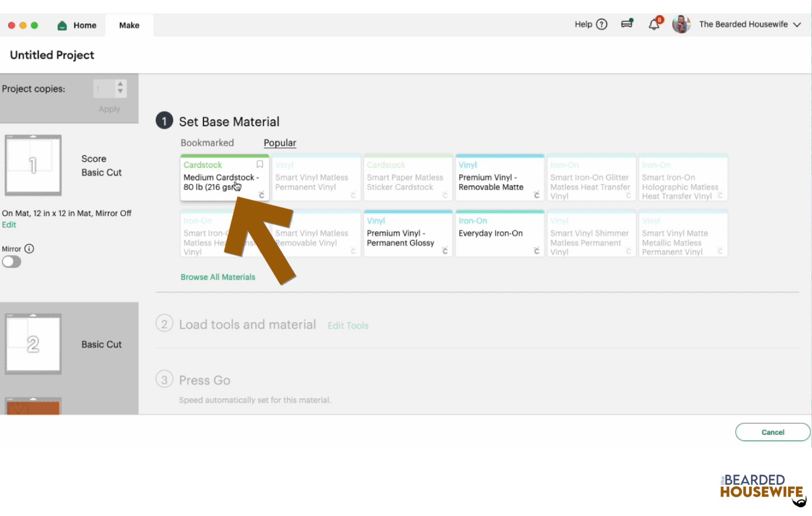Toggle the Mirror switch on
The width and height of the screenshot is (812, 516).
11,262
